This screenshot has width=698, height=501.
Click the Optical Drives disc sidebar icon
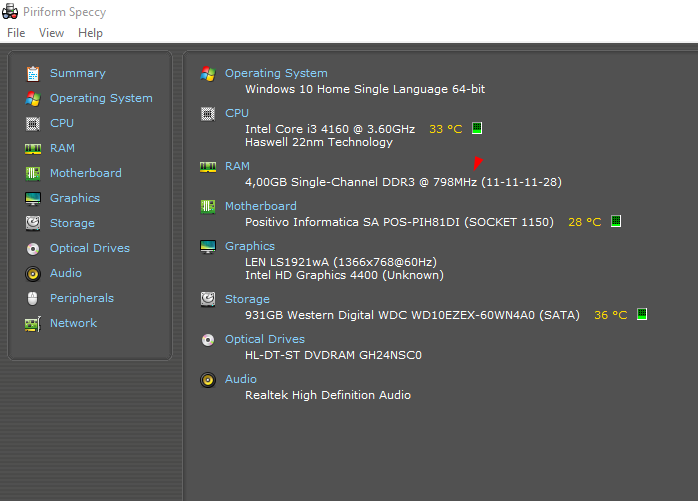pos(33,248)
